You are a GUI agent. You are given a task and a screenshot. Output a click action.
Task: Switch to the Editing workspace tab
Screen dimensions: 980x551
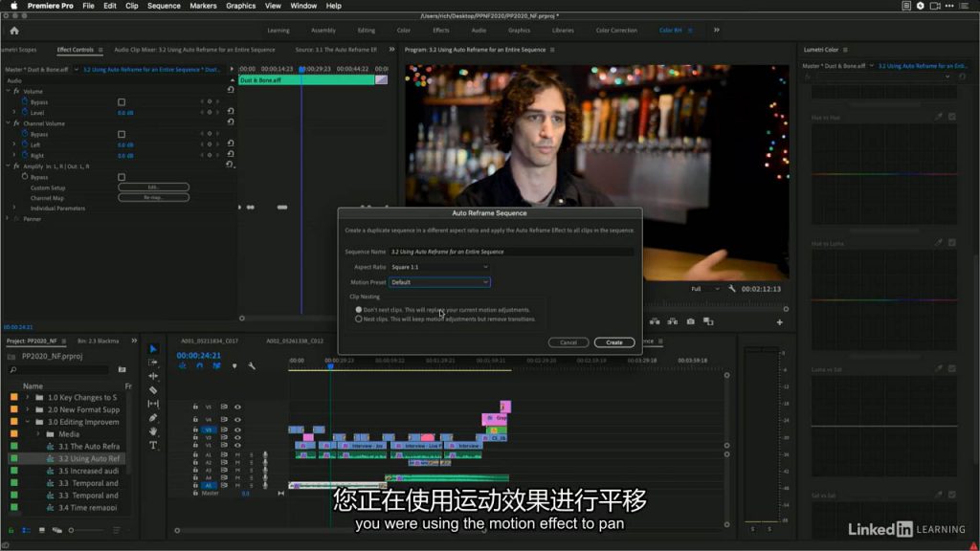[x=367, y=30]
